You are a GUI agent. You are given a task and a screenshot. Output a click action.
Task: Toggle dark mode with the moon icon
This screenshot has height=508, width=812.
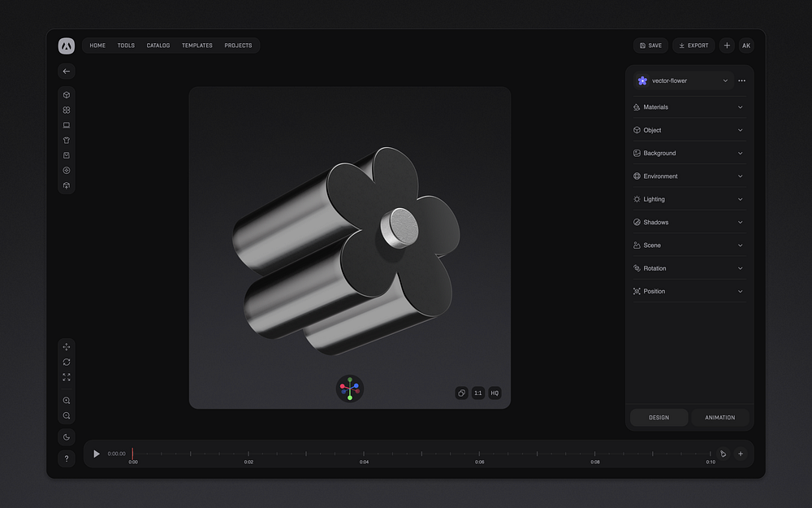[67, 437]
